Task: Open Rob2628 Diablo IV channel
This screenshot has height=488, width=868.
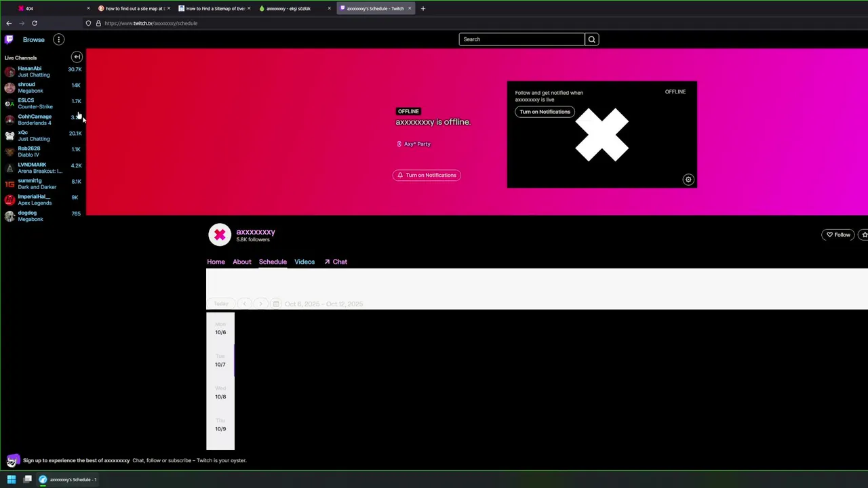Action: point(43,152)
